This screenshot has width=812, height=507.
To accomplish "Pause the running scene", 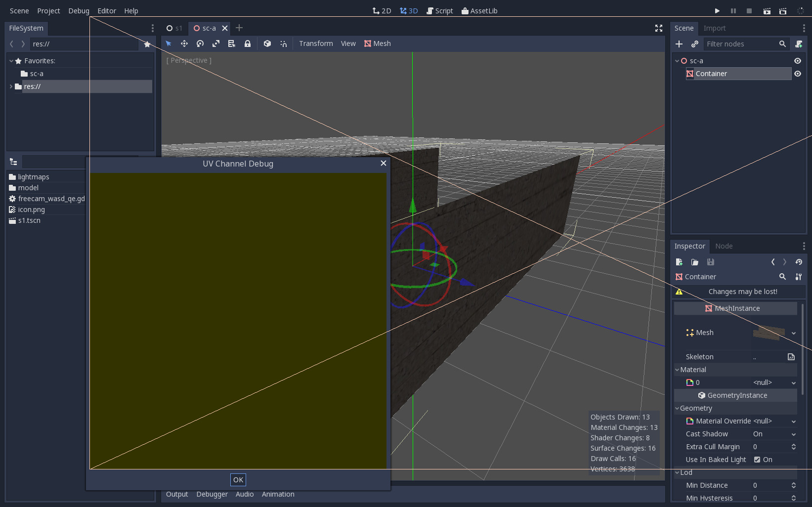I will [x=733, y=11].
